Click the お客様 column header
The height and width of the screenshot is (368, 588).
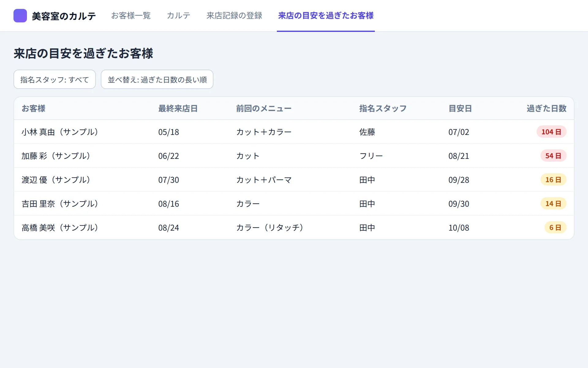(33, 108)
